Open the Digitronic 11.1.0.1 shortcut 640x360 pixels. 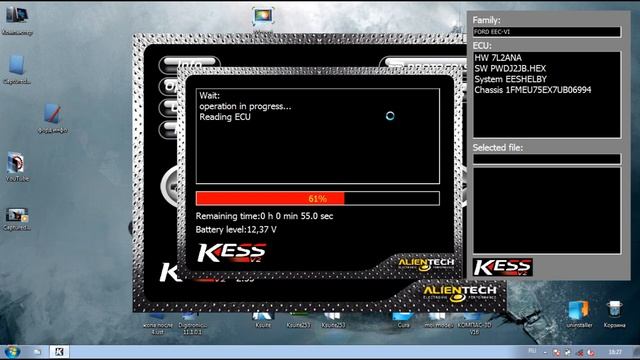[x=193, y=324]
